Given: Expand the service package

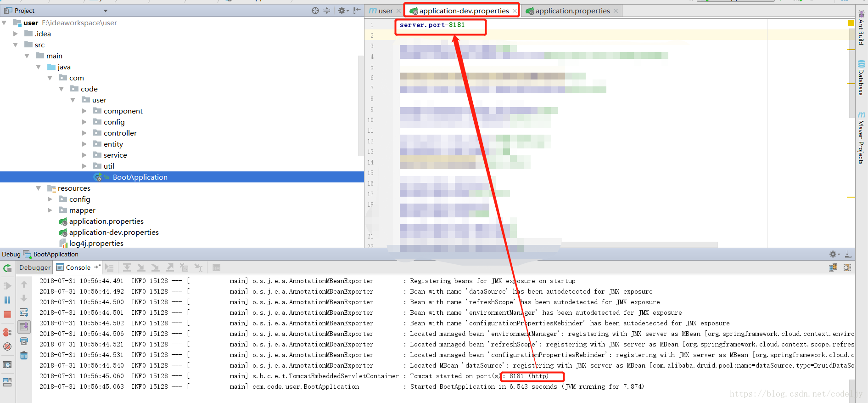Looking at the screenshot, I should click(84, 155).
